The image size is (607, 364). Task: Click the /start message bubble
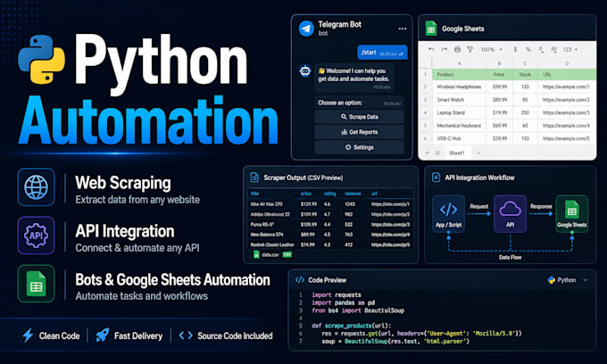click(382, 53)
